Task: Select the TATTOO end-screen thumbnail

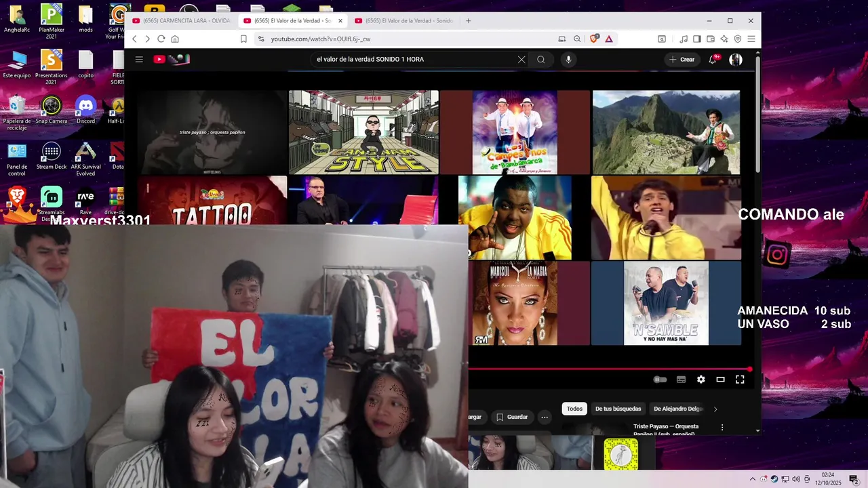Action: 212,201
